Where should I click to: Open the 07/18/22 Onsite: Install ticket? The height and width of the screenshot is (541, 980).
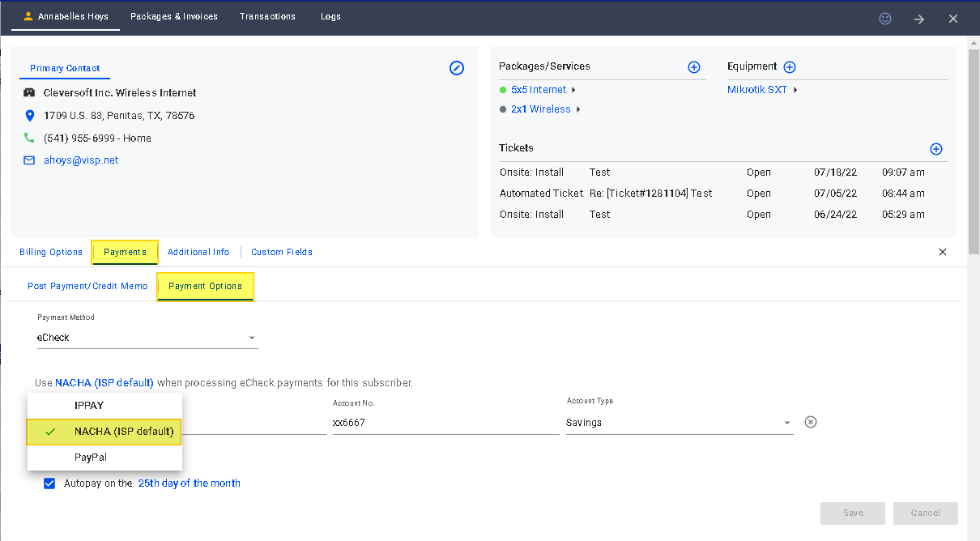[x=723, y=173]
